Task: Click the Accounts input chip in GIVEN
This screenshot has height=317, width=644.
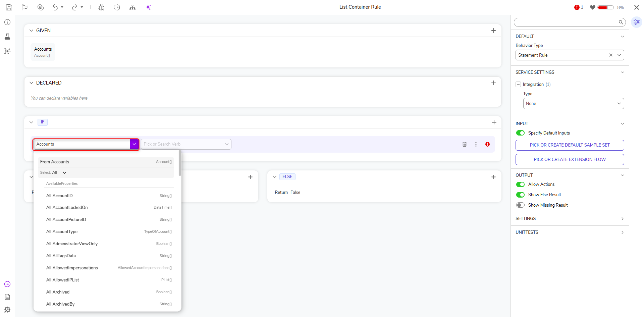Action: click(x=43, y=52)
